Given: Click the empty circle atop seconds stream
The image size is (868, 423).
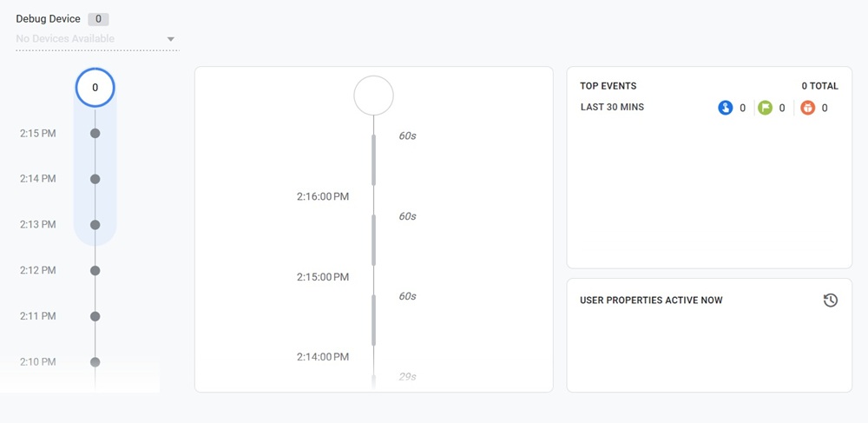Looking at the screenshot, I should pos(374,95).
